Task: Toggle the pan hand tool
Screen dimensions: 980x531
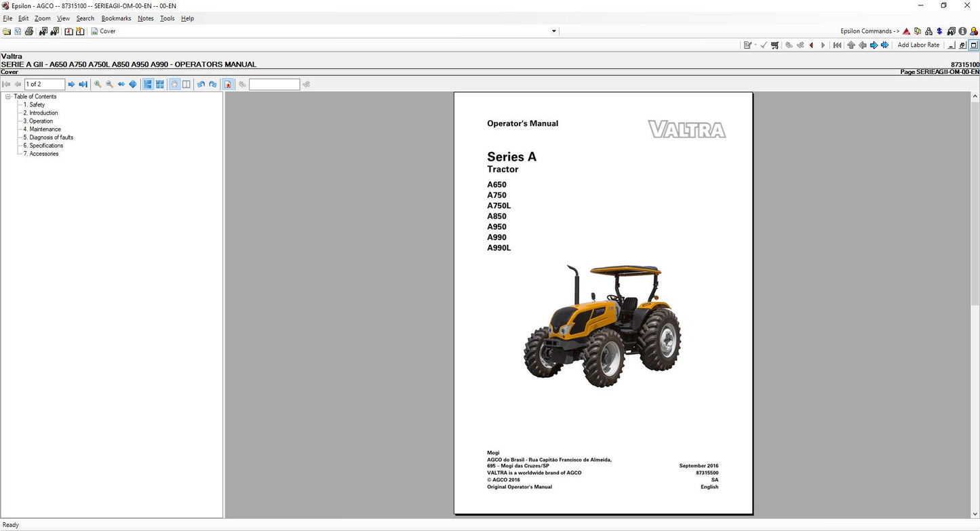Action: click(x=174, y=84)
